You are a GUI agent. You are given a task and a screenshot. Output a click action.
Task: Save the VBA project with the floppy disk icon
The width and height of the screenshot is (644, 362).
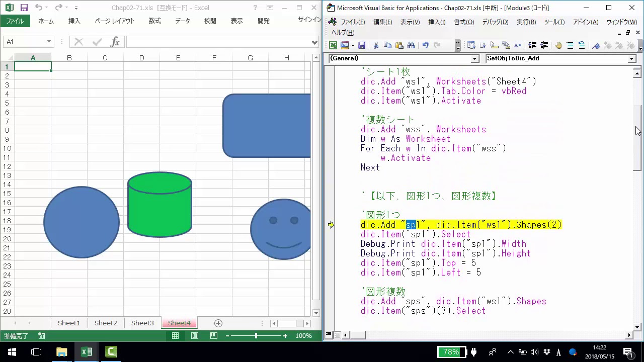361,45
